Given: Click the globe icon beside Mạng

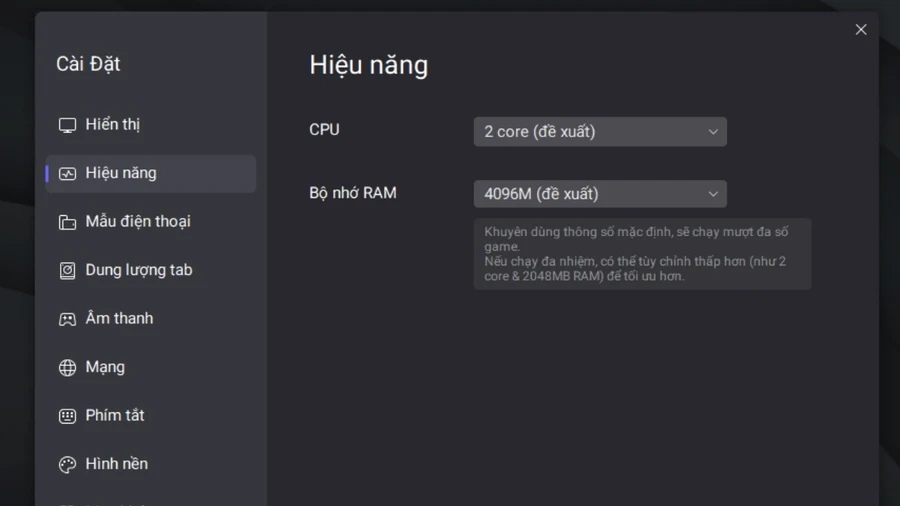Looking at the screenshot, I should click(x=67, y=367).
